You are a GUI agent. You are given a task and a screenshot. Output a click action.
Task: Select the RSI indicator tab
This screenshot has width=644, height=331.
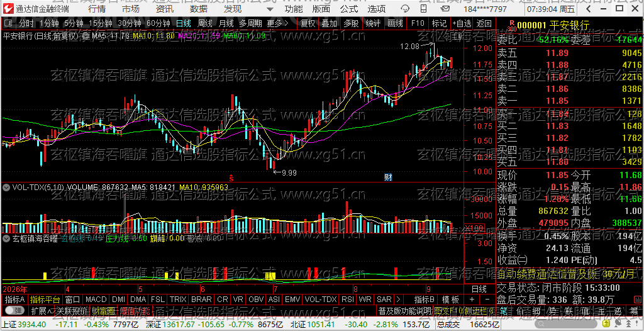pos(348,300)
